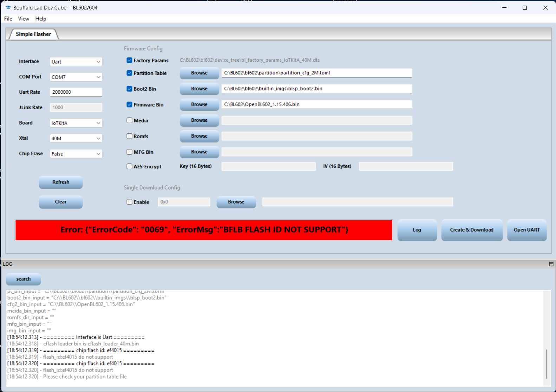Close the Dev Cube window
This screenshot has height=392, width=556.
pyautogui.click(x=545, y=7)
